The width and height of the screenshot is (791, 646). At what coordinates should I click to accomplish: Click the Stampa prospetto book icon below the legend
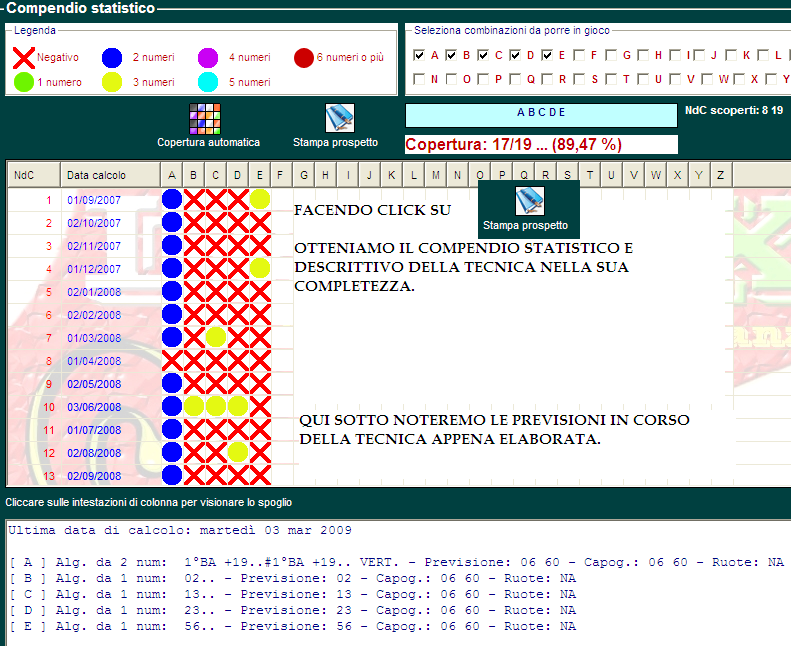(340, 118)
